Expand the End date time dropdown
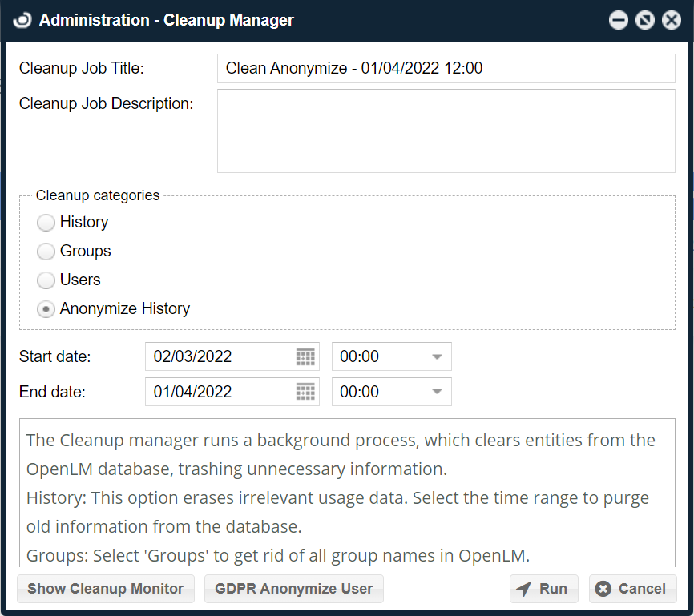The width and height of the screenshot is (694, 616). [x=437, y=392]
